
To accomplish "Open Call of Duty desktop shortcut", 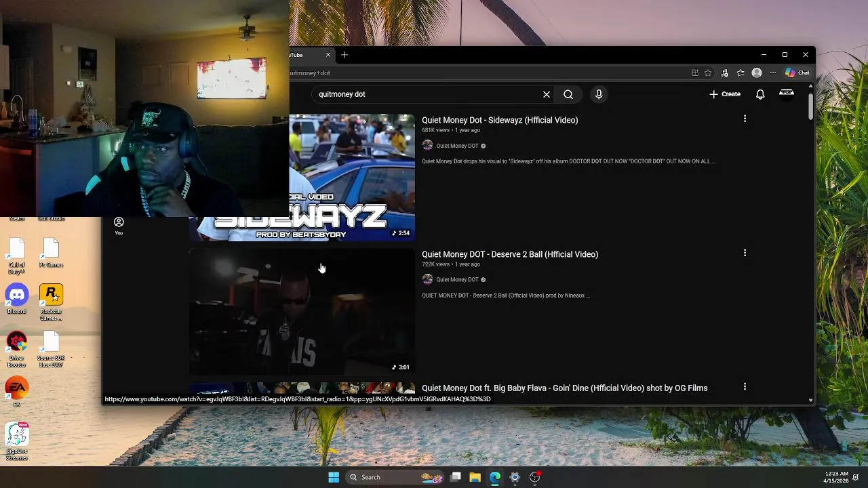I will tap(17, 256).
